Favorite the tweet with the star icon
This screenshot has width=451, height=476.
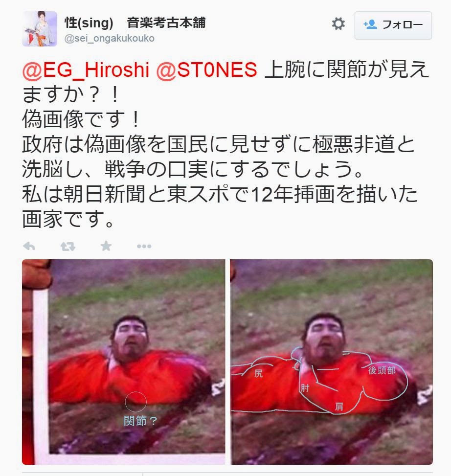(x=106, y=246)
